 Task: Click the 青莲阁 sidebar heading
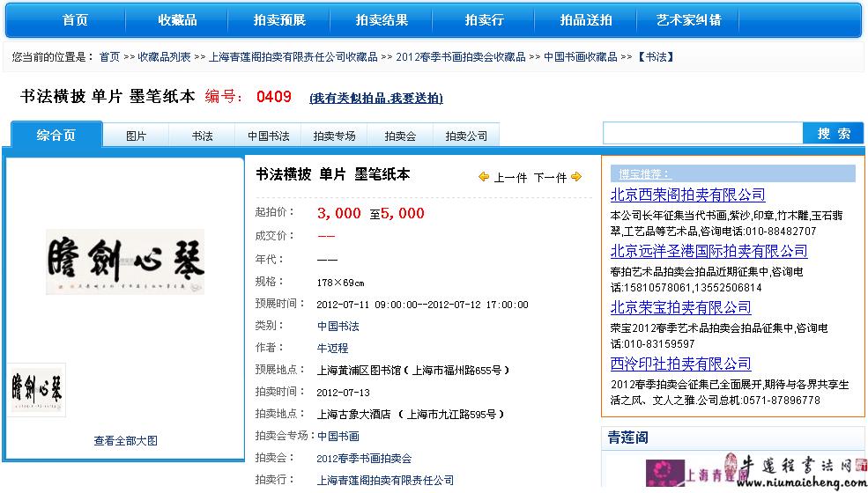coord(627,438)
